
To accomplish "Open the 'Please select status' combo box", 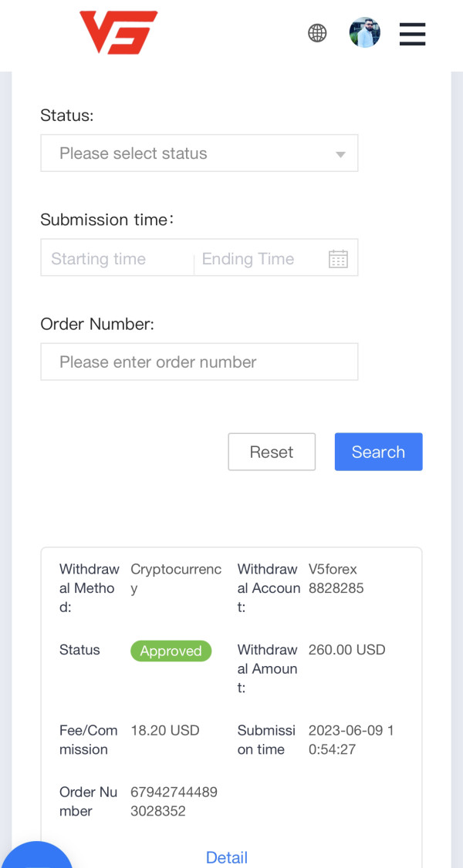I will coord(199,153).
